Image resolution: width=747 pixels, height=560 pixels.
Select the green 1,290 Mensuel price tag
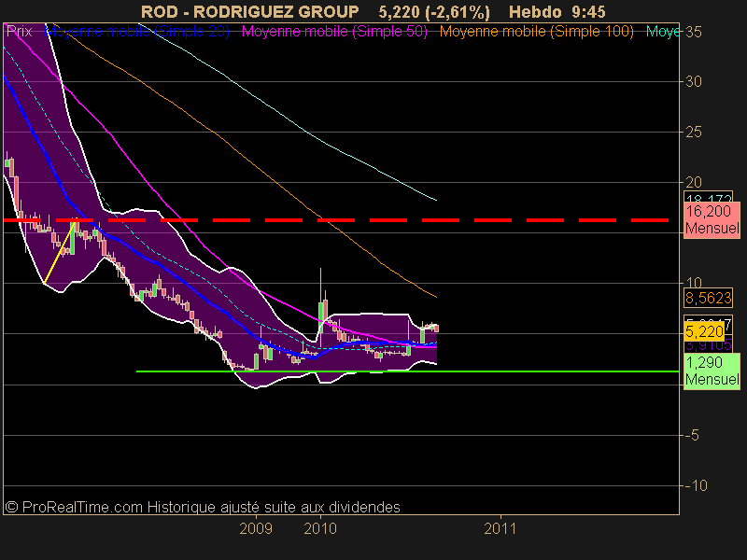pyautogui.click(x=712, y=371)
